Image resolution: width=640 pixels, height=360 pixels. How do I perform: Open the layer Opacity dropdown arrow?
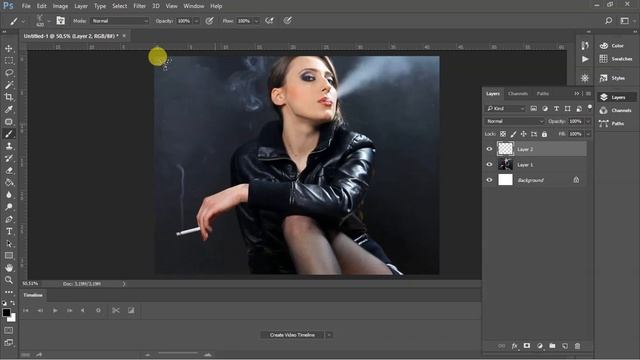tap(588, 121)
